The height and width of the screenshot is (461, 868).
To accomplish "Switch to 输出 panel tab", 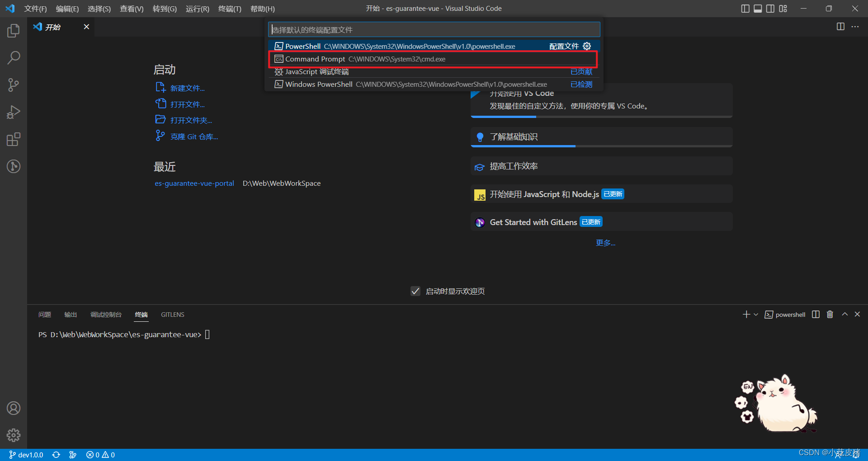I will point(71,315).
